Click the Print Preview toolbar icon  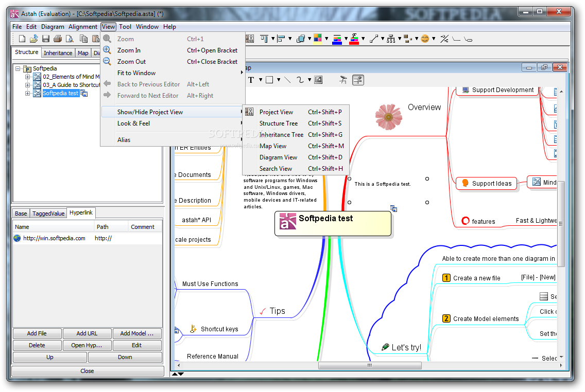click(70, 39)
